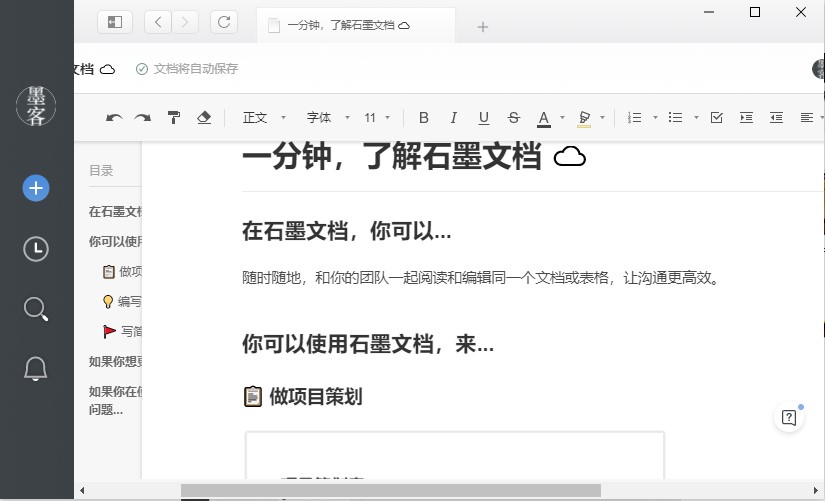Jump to 做项目策划 heading in outline
825x501 pixels.
pos(129,271)
